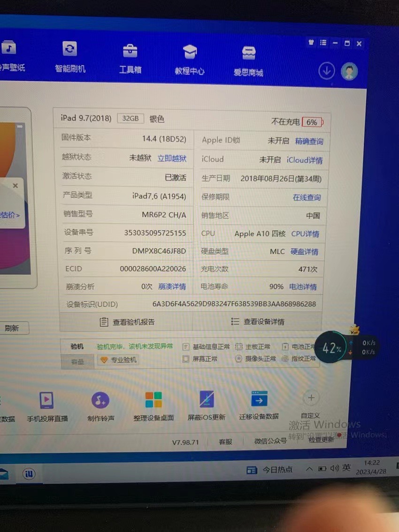Image resolution: width=399 pixels, height=532 pixels.
Task: Click the 主板正常 status item
Action: coord(253,347)
